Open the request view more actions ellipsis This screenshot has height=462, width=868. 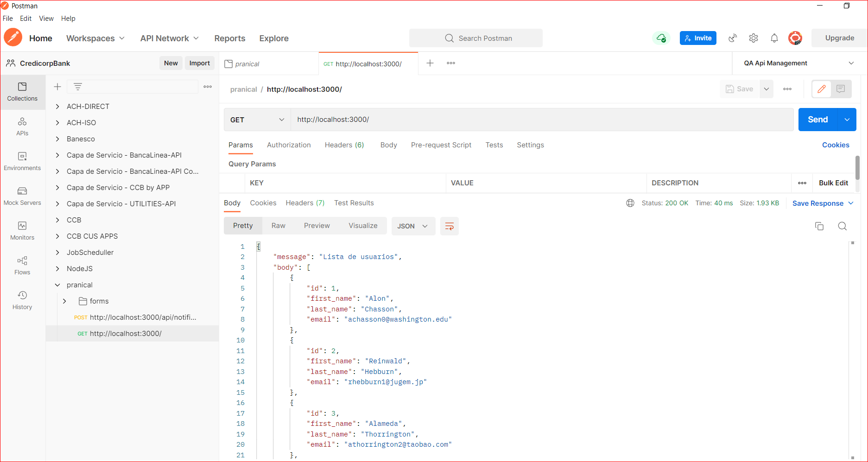pyautogui.click(x=787, y=89)
